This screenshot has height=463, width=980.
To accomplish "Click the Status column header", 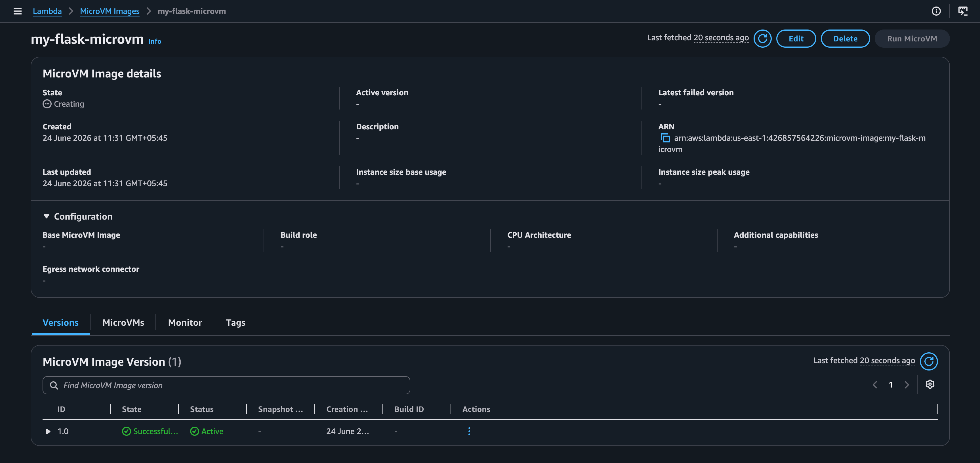I will [x=202, y=409].
